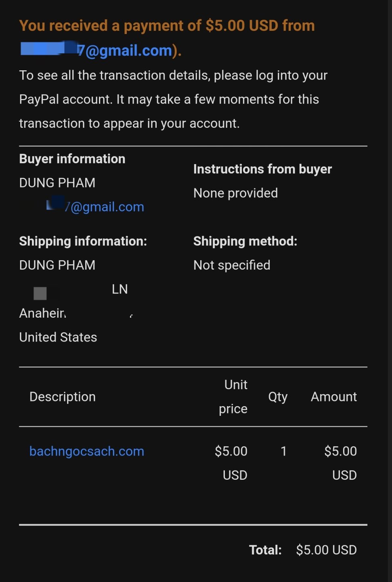Click the "Qty" column header

tap(278, 397)
